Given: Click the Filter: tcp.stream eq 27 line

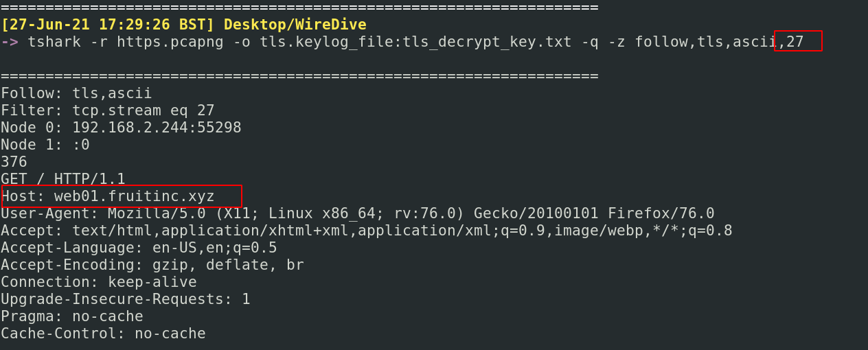Looking at the screenshot, I should coord(108,110).
